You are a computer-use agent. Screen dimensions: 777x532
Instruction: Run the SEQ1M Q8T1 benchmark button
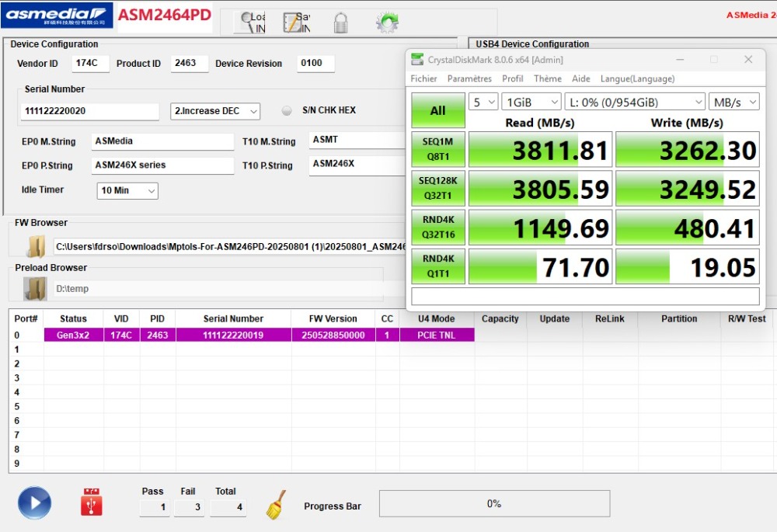(x=438, y=149)
